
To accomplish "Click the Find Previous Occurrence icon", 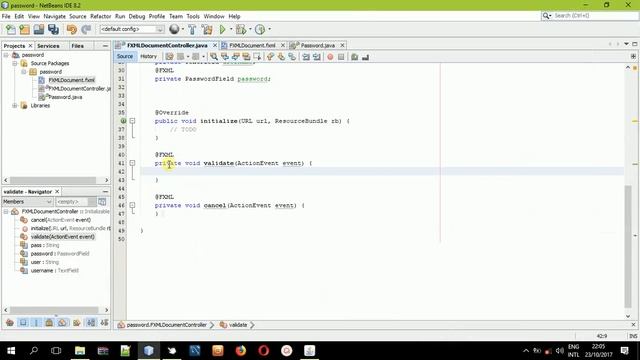I will click(x=225, y=57).
